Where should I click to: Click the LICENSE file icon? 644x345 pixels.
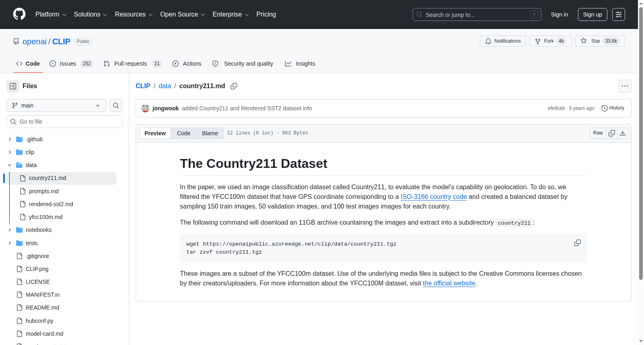pos(19,282)
